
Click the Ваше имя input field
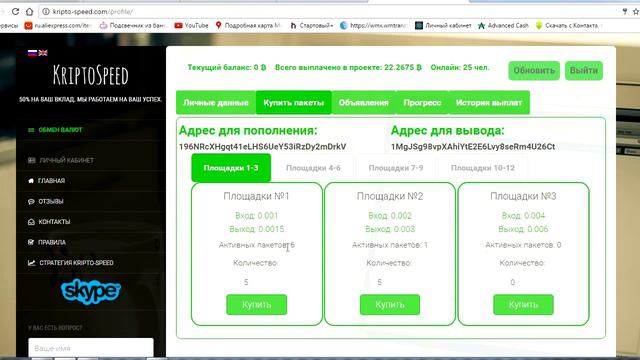(x=91, y=348)
